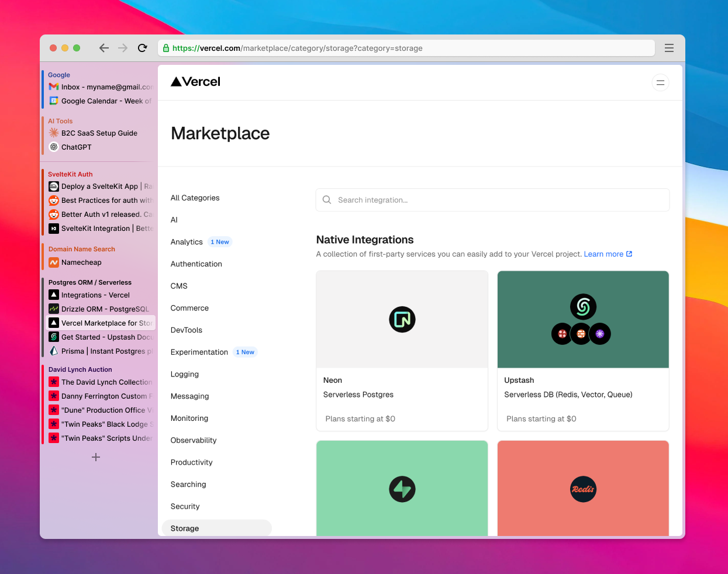
Task: Switch to Integrations - Vercel tab
Action: (x=101, y=295)
